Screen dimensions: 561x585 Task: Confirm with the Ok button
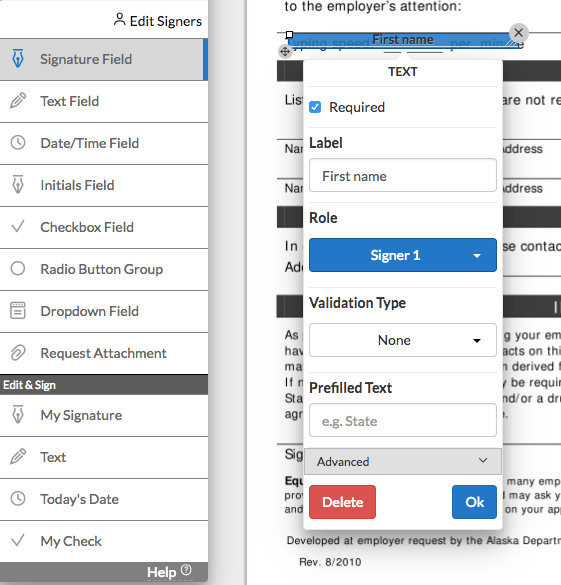474,502
